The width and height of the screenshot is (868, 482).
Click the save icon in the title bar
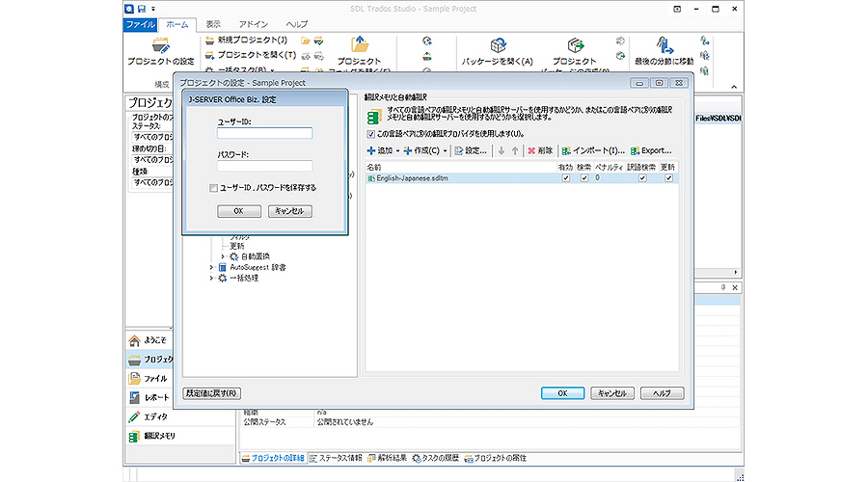[x=142, y=9]
